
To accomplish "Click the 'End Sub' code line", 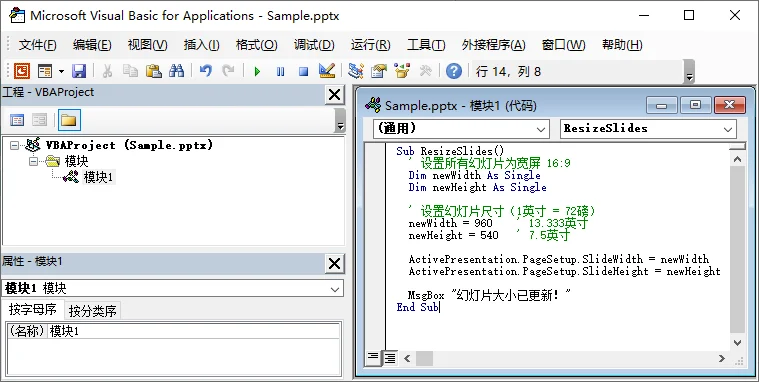I will tap(417, 307).
